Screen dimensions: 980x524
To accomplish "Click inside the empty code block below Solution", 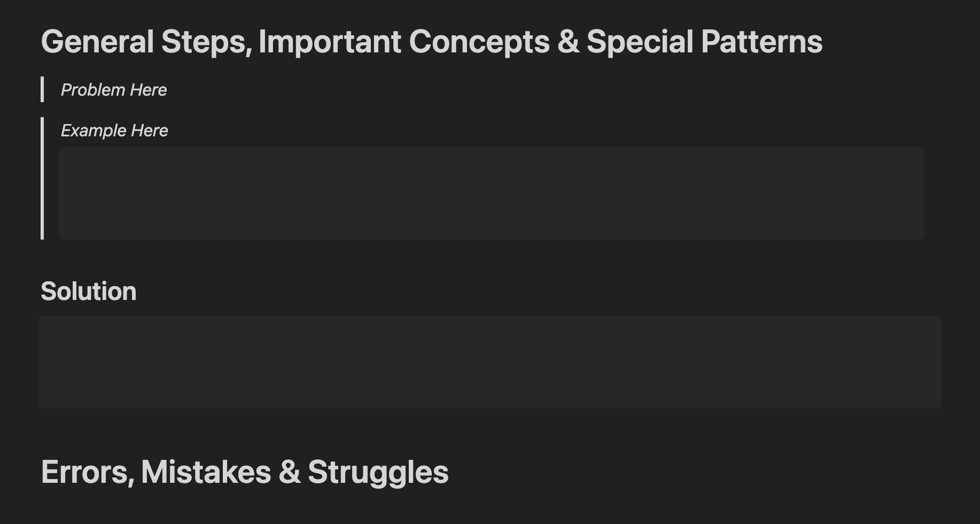I will pos(490,362).
